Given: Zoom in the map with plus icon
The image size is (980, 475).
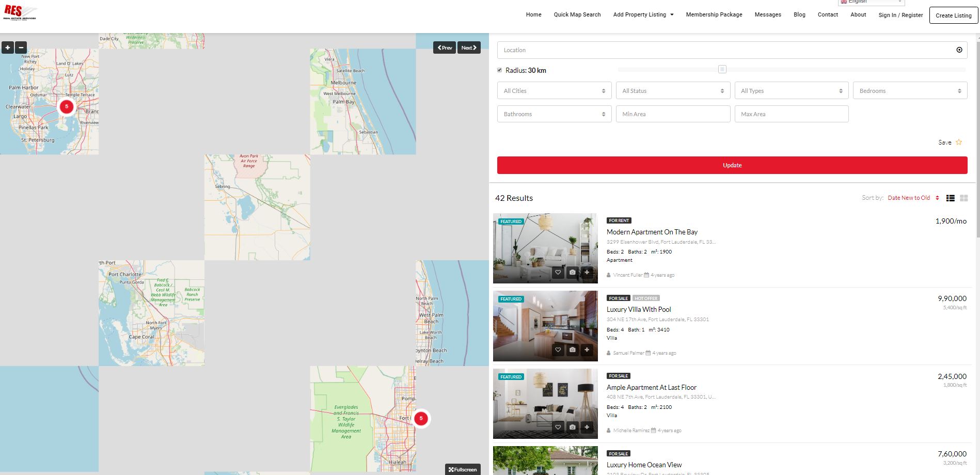Looking at the screenshot, I should tap(8, 47).
